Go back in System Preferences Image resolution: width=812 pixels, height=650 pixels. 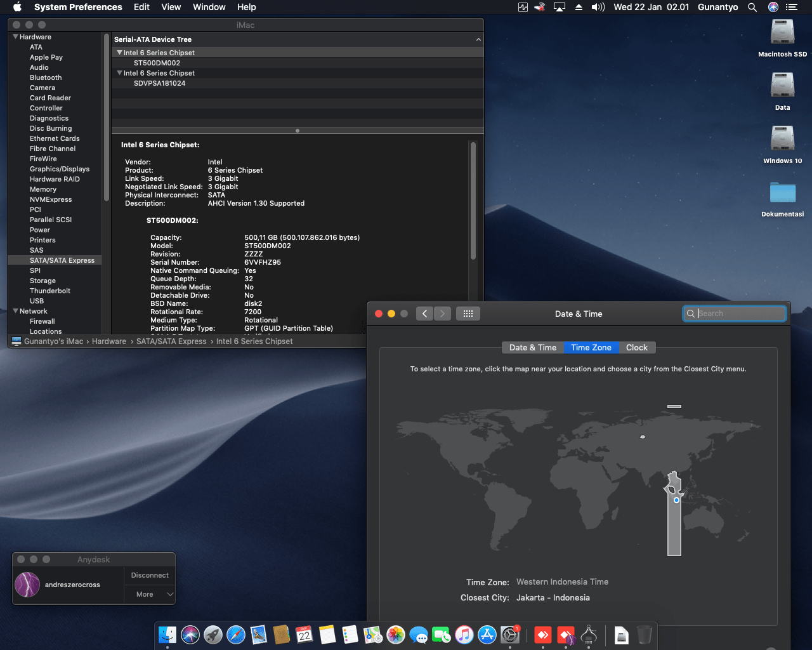click(x=425, y=314)
